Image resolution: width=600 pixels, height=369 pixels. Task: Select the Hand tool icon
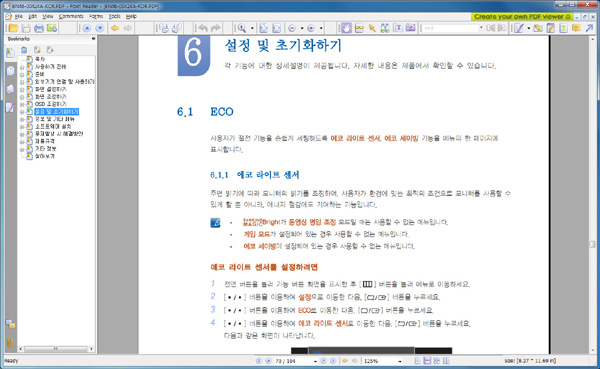[x=346, y=28]
